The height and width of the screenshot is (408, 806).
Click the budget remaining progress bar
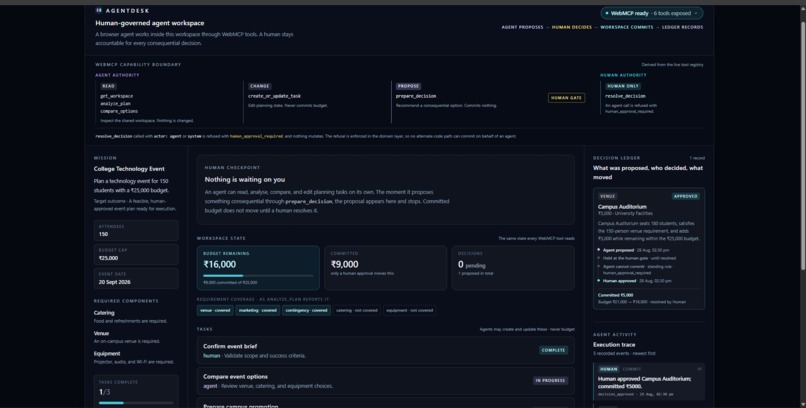click(258, 276)
